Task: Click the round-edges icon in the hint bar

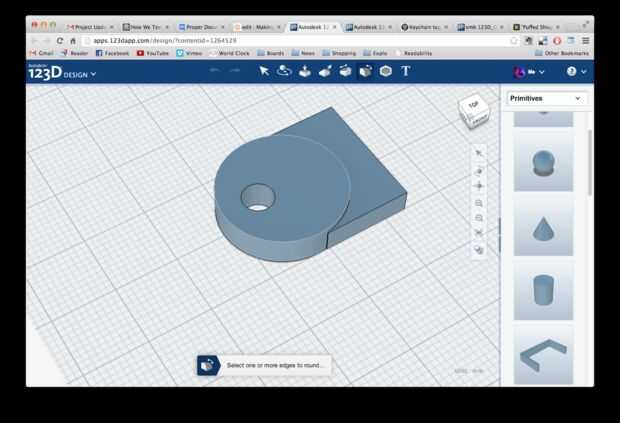Action: tap(208, 365)
